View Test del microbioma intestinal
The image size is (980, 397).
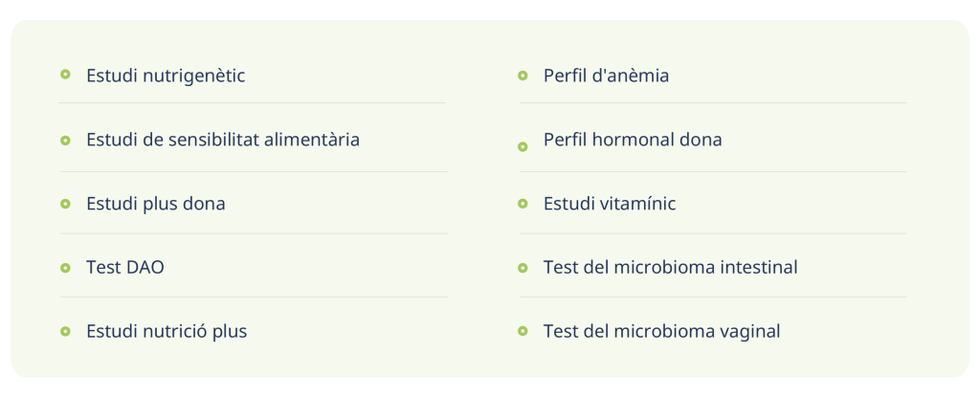click(670, 268)
